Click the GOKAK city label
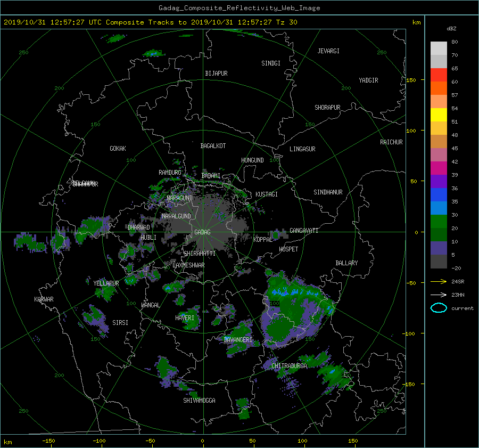The width and height of the screenshot is (479, 448). [118, 149]
